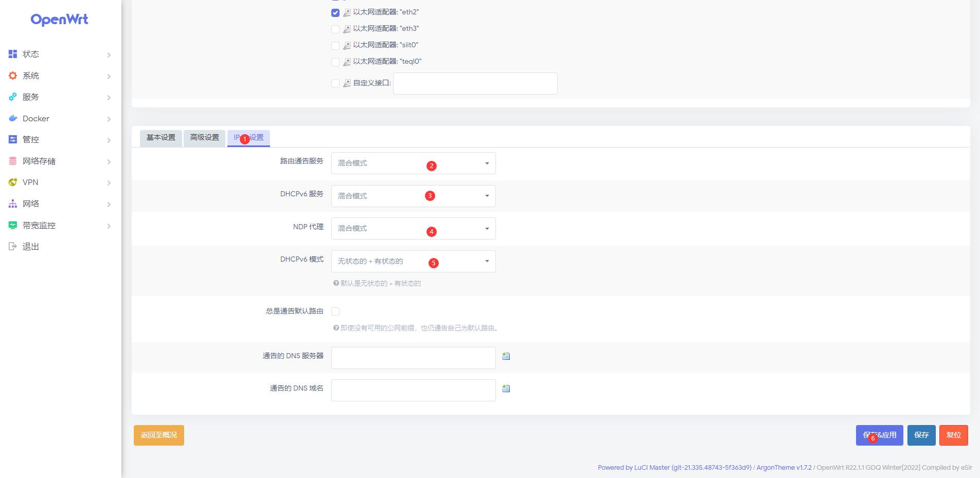The image size is (980, 478).
Task: Switch to the 高级设置 tab
Action: [x=205, y=138]
